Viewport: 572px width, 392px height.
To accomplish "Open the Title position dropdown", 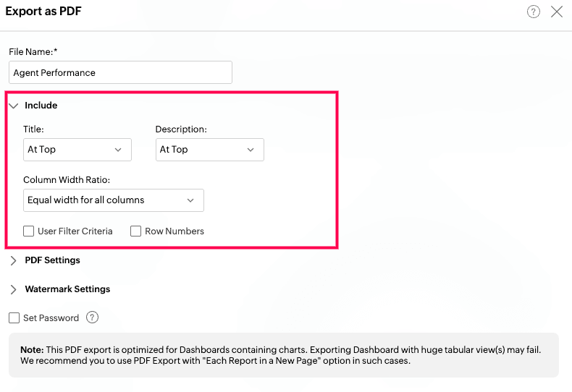I will coord(77,150).
